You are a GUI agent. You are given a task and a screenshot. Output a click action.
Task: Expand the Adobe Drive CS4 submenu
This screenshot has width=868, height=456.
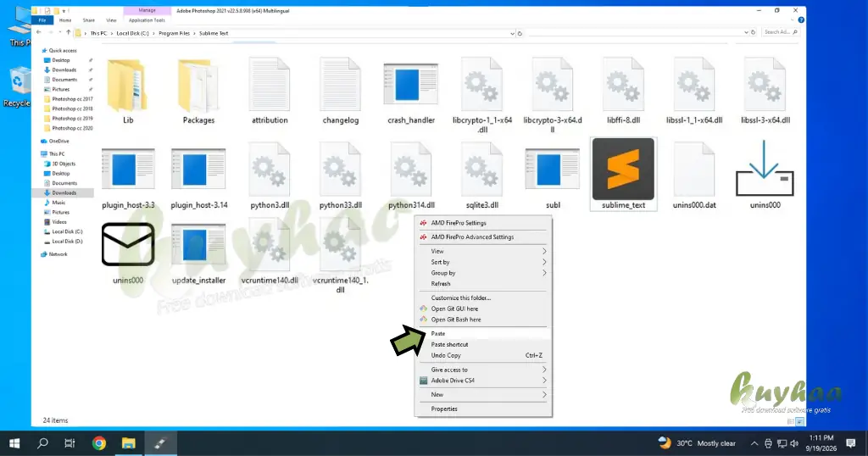pyautogui.click(x=482, y=381)
